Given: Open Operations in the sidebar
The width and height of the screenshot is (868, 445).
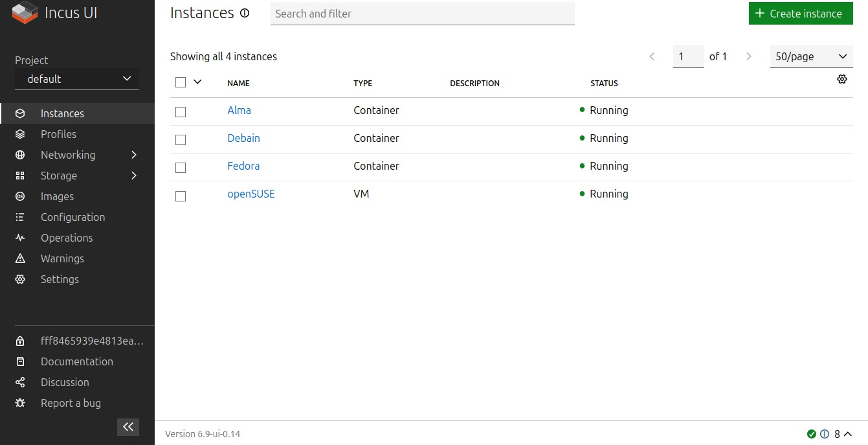Looking at the screenshot, I should [67, 238].
